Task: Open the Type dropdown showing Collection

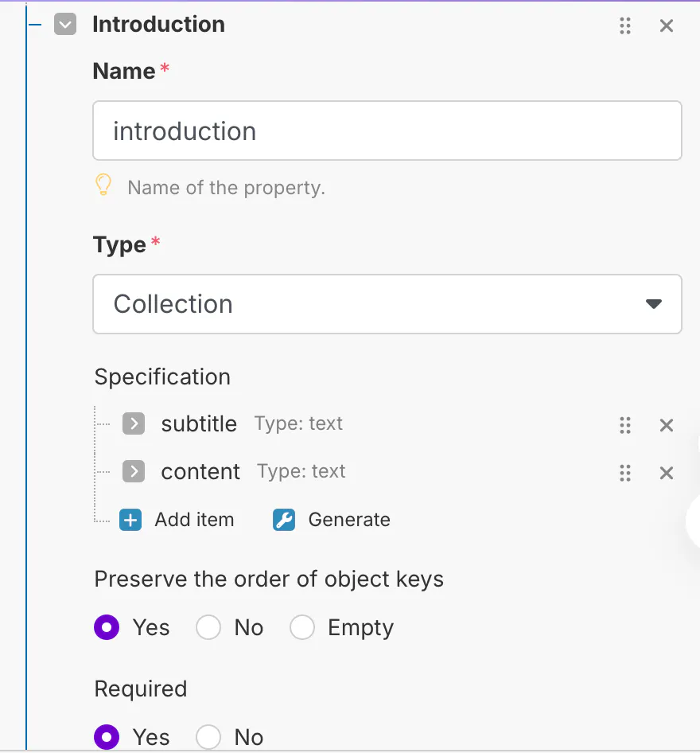Action: (387, 304)
